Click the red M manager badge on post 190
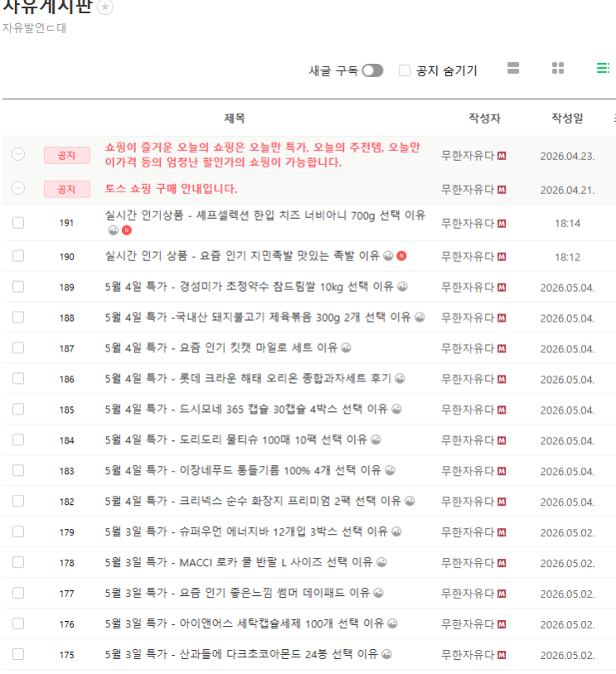 point(502,257)
